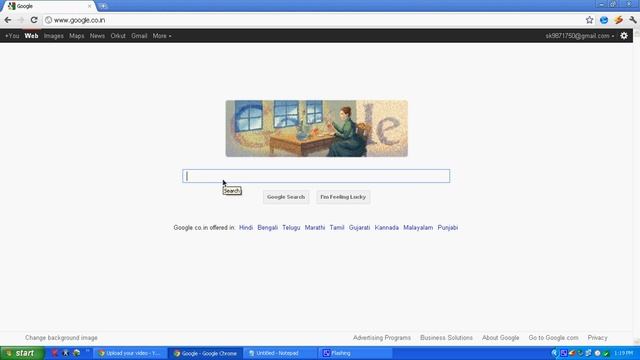Click the Google Search button
This screenshot has width=640, height=360.
[286, 197]
